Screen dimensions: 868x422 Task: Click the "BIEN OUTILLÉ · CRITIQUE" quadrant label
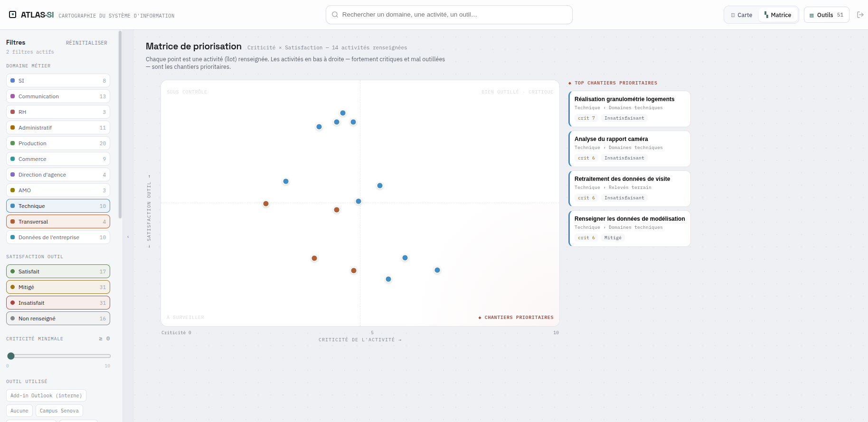coord(518,92)
